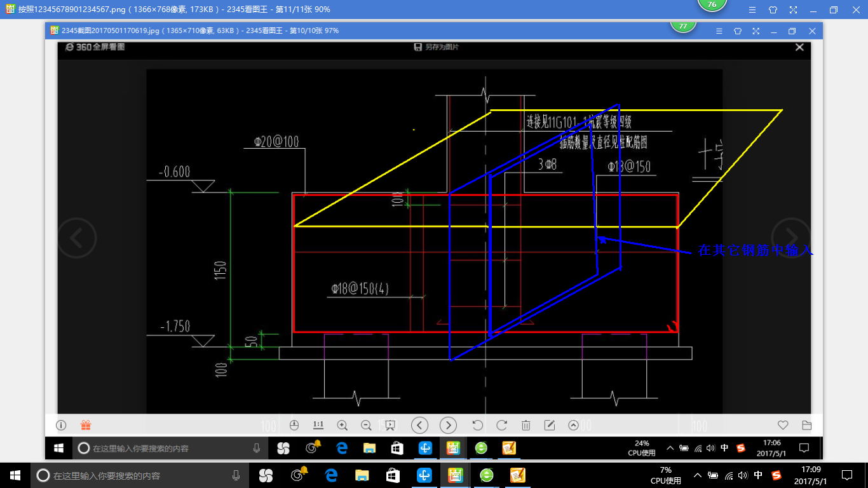Image resolution: width=868 pixels, height=488 pixels.
Task: Click the volume icon in the 17:09 taskbar
Action: click(743, 475)
